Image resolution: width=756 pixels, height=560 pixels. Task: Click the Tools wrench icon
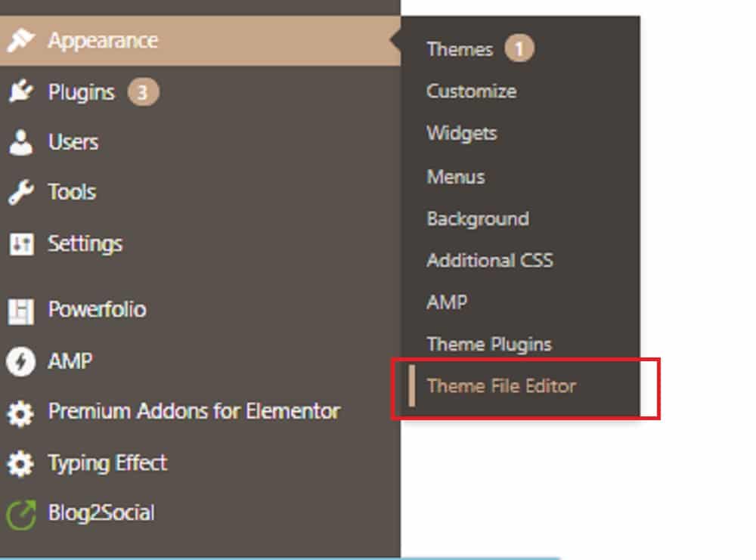point(20,192)
